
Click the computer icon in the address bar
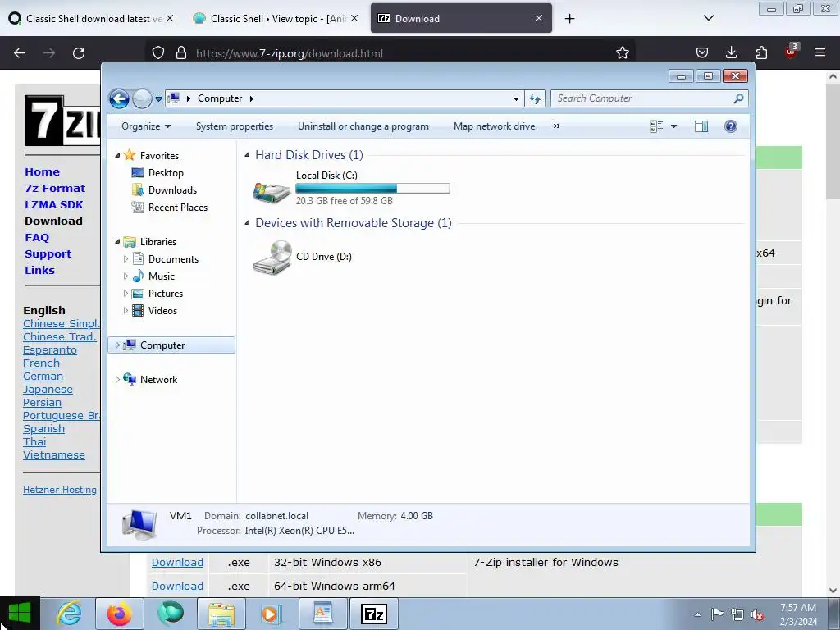pyautogui.click(x=174, y=98)
